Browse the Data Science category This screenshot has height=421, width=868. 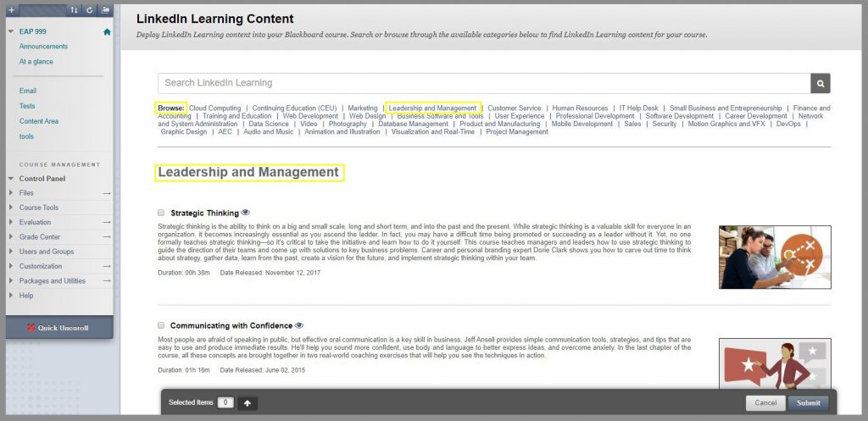[x=269, y=124]
